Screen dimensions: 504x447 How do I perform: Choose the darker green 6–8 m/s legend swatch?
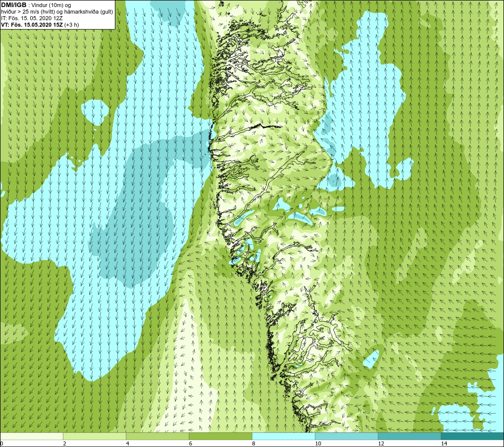[221, 436]
